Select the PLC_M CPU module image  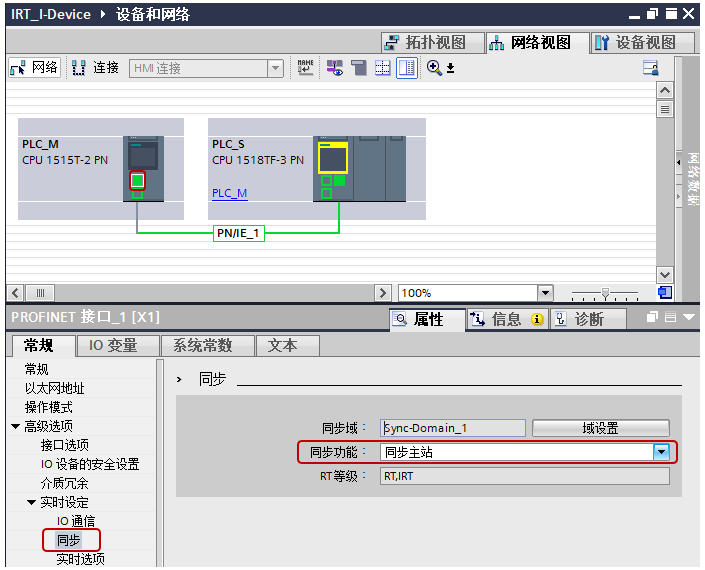tap(143, 169)
